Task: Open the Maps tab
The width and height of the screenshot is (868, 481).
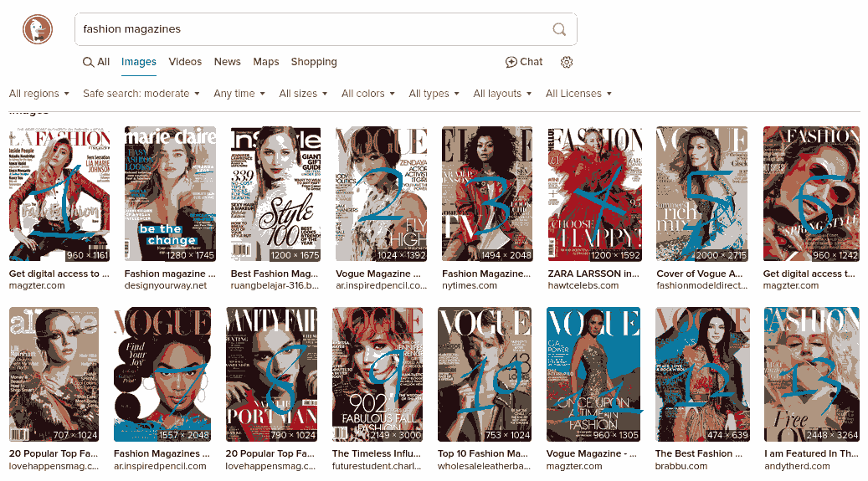Action: point(265,62)
